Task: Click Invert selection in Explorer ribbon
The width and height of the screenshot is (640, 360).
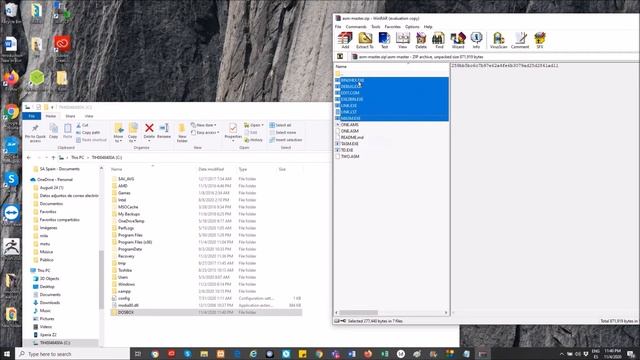Action: (x=286, y=140)
